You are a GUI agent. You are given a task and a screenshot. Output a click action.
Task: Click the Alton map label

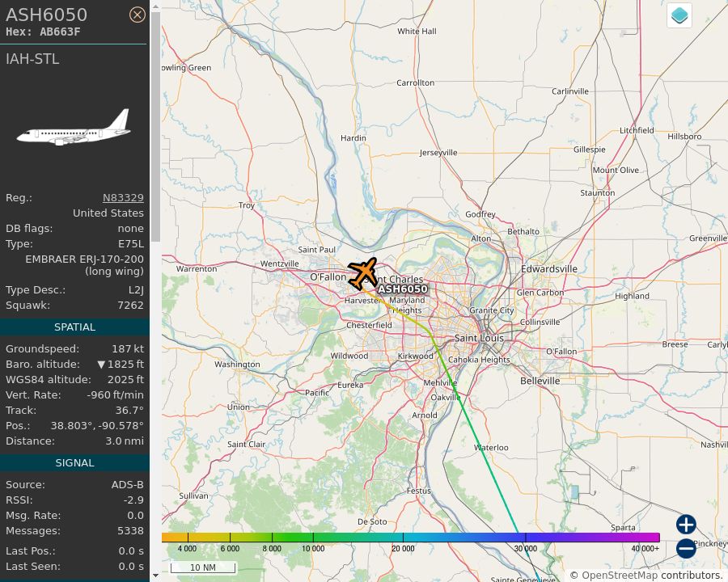[481, 238]
